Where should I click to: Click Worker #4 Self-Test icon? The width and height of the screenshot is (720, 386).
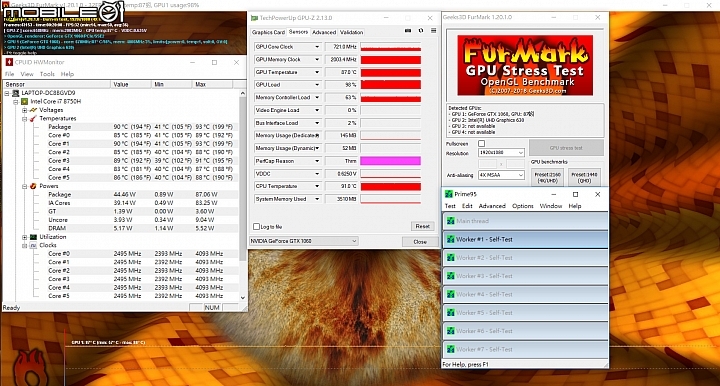point(450,294)
